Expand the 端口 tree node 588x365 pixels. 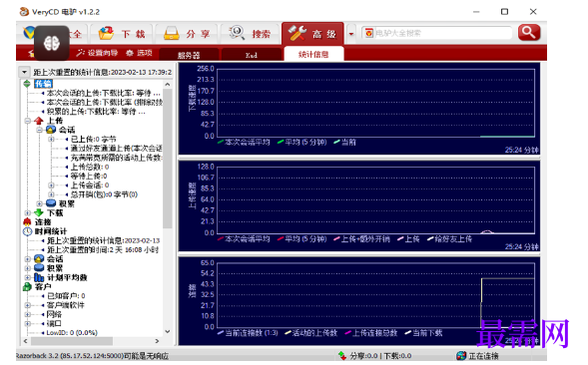(x=27, y=323)
